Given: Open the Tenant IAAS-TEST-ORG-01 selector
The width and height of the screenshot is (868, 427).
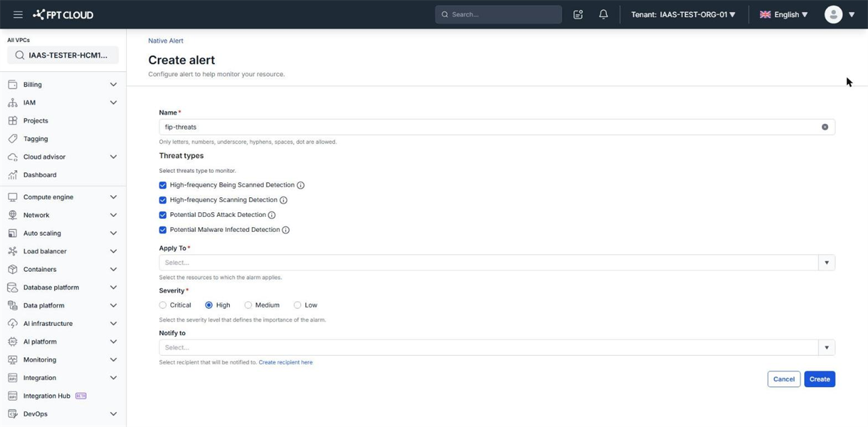Looking at the screenshot, I should (683, 14).
